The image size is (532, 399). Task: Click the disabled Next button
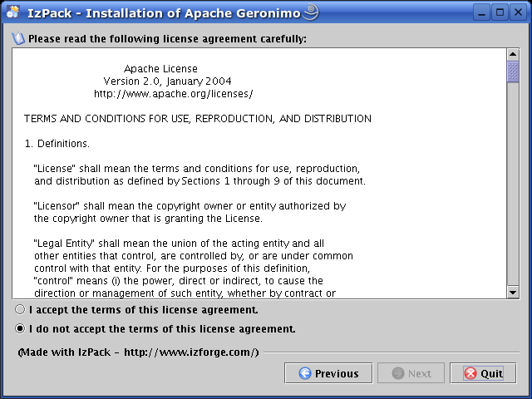411,373
